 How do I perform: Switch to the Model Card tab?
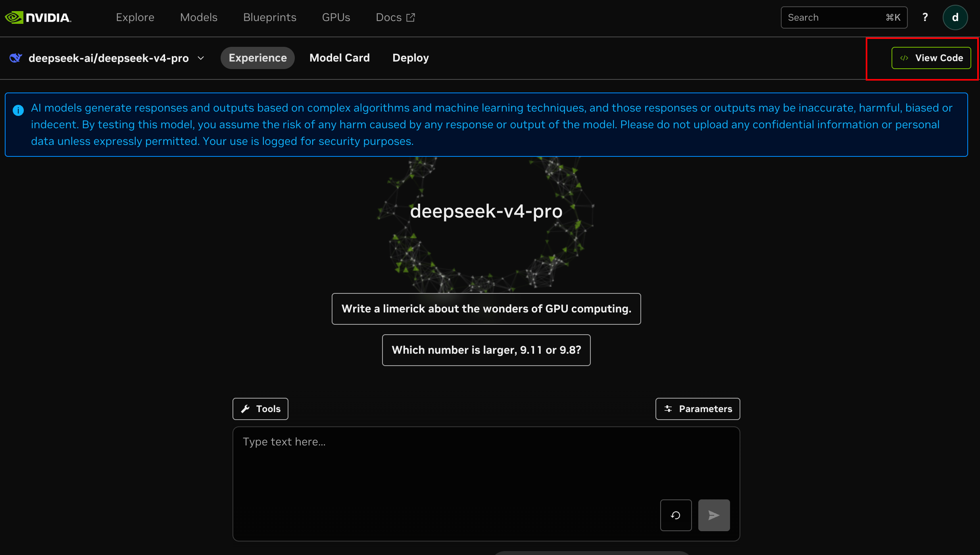(x=339, y=58)
